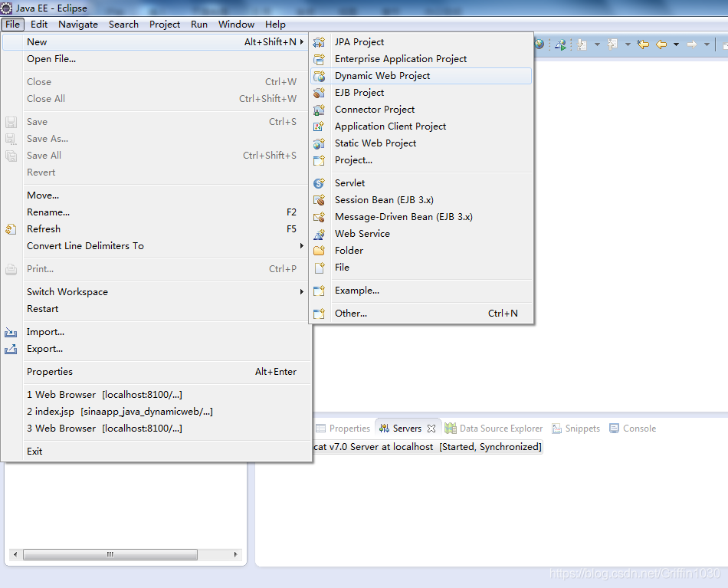The height and width of the screenshot is (588, 728).
Task: Select Example... in the New submenu
Action: click(x=421, y=291)
